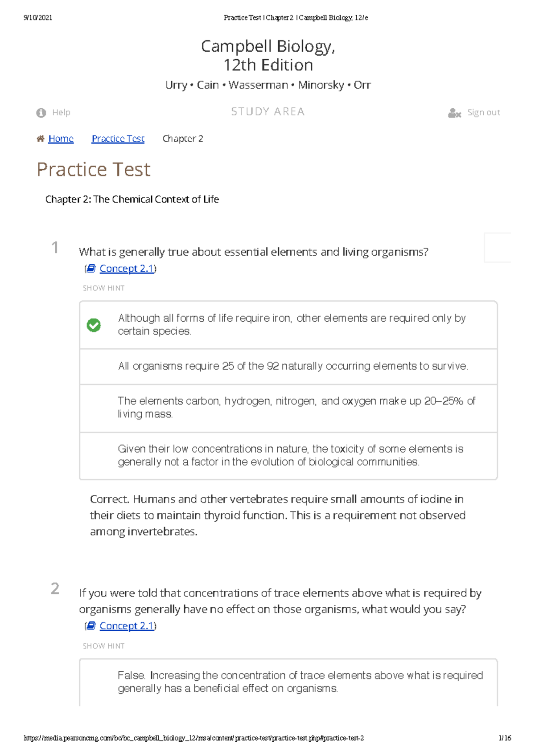Click the Sign out text

(x=483, y=113)
